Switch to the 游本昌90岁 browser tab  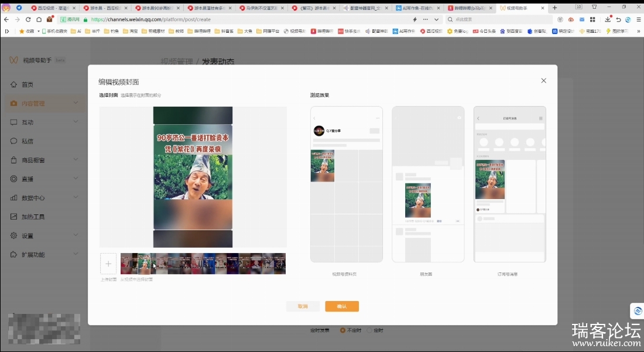[x=157, y=8]
